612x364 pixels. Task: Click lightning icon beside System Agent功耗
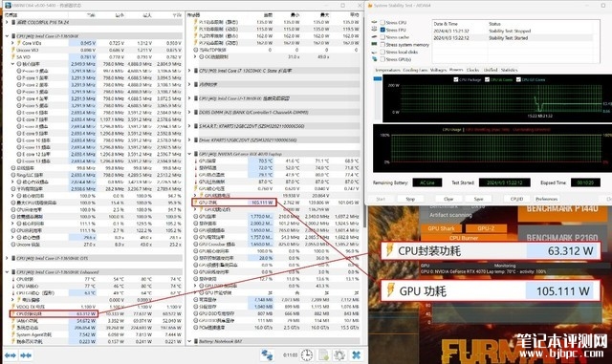[x=12, y=334]
